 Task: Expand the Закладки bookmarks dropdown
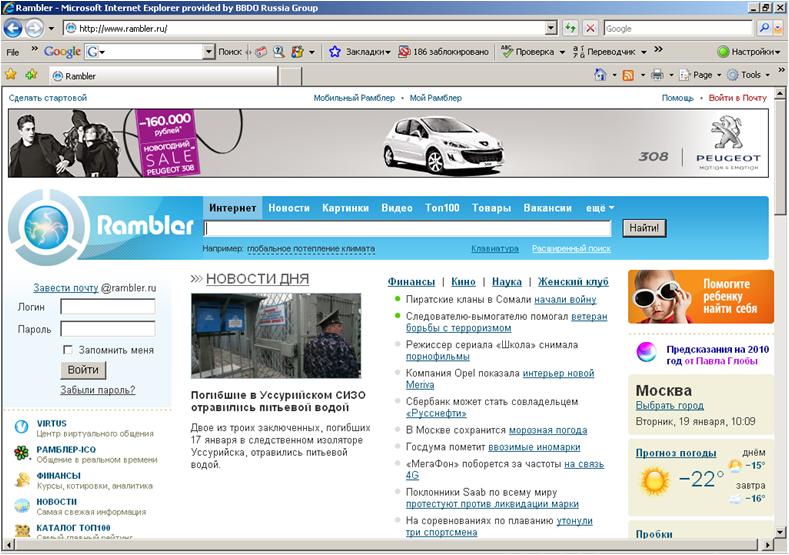coord(388,52)
